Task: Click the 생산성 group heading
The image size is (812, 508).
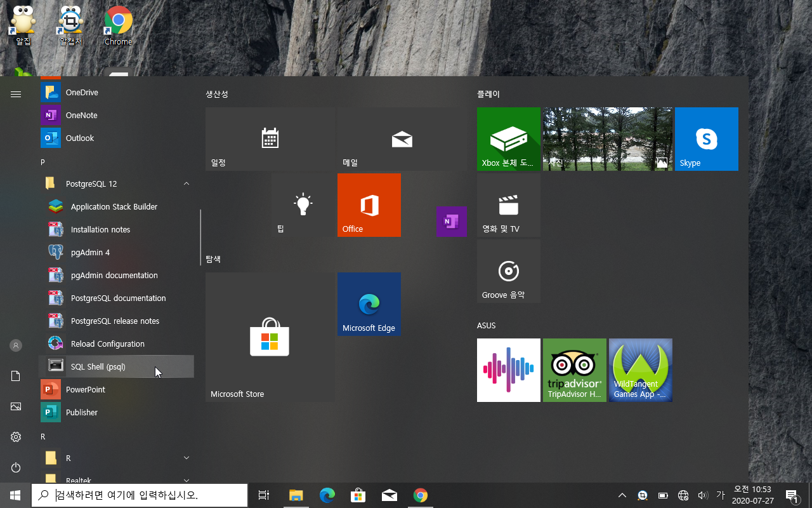Action: 217,94
